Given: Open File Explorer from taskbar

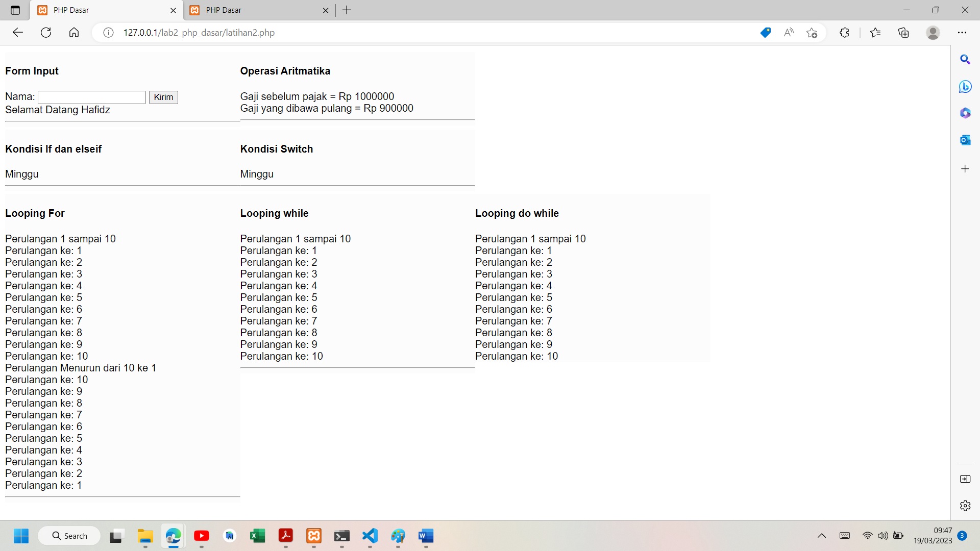Looking at the screenshot, I should coord(145,536).
